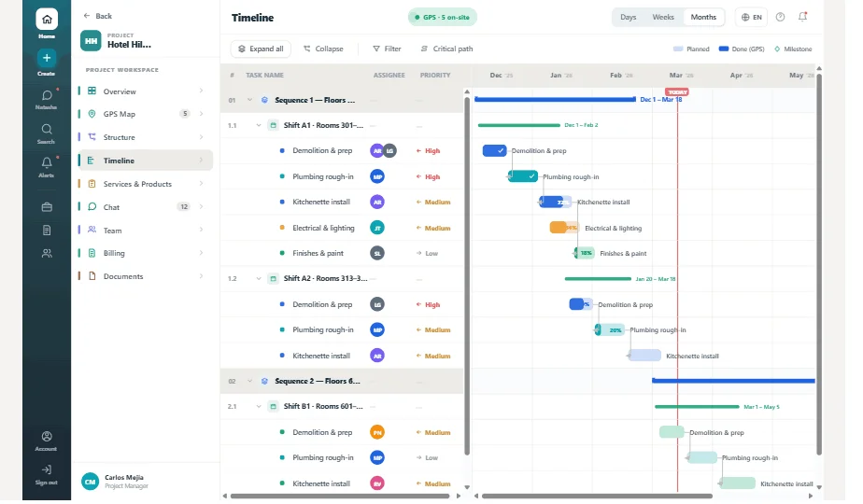Click the PN avatar on Shift B1 Demolition

[x=377, y=432]
